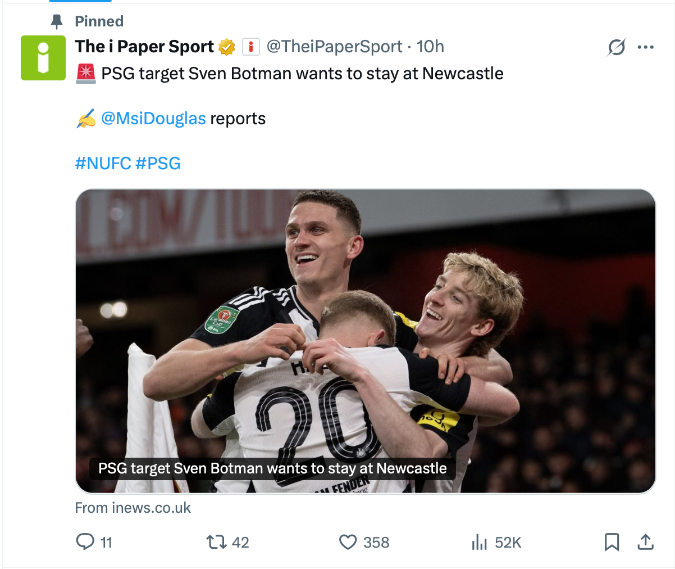Click the gold verified badge
Viewport: 675px width, 569px height.
click(x=228, y=47)
